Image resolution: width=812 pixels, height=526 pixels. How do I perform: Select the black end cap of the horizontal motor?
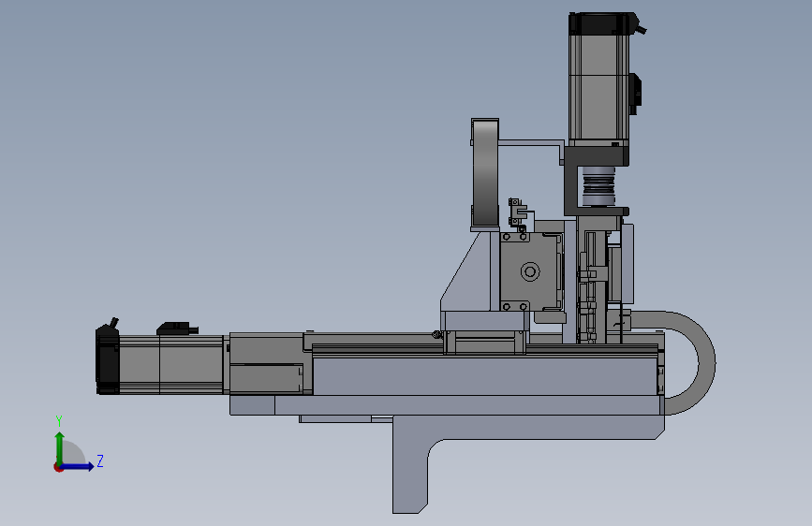(107, 360)
